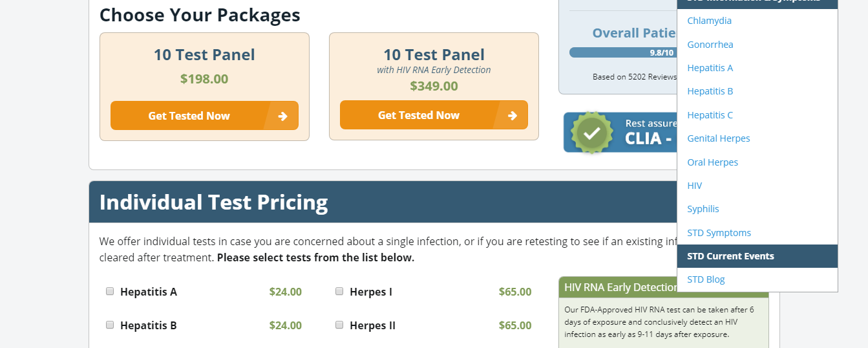Tick the Herpes II checkbox
The height and width of the screenshot is (348, 868).
click(339, 325)
